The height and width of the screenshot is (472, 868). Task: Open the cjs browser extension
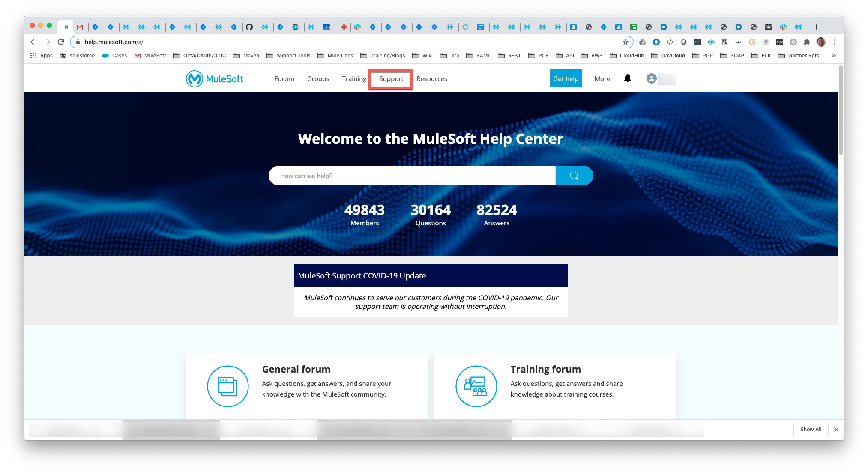coord(711,42)
